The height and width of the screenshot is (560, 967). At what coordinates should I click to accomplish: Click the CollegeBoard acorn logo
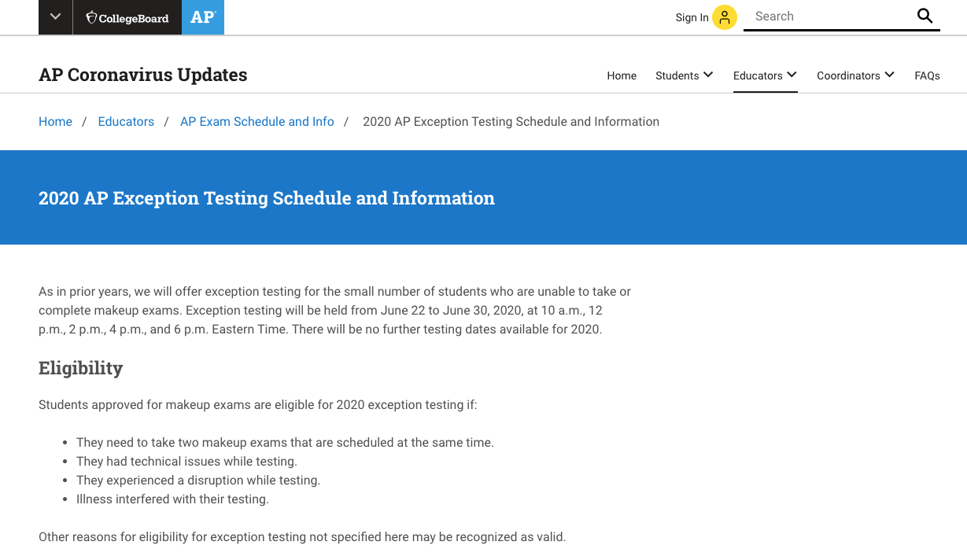coord(127,17)
